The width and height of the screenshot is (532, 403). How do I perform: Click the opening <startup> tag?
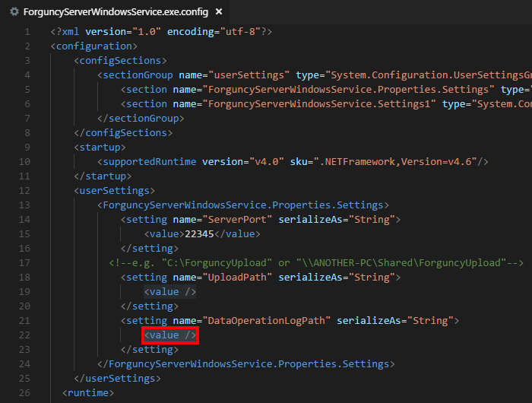100,148
